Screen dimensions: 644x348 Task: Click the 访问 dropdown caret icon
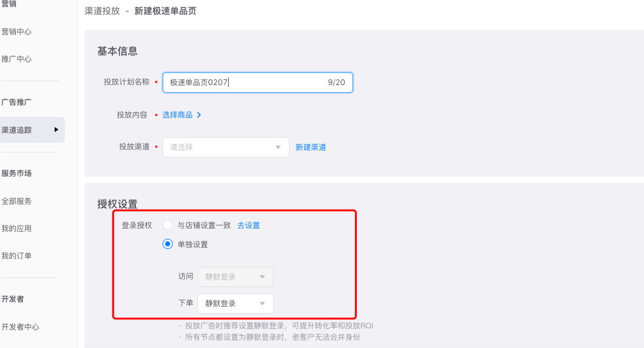click(x=262, y=277)
